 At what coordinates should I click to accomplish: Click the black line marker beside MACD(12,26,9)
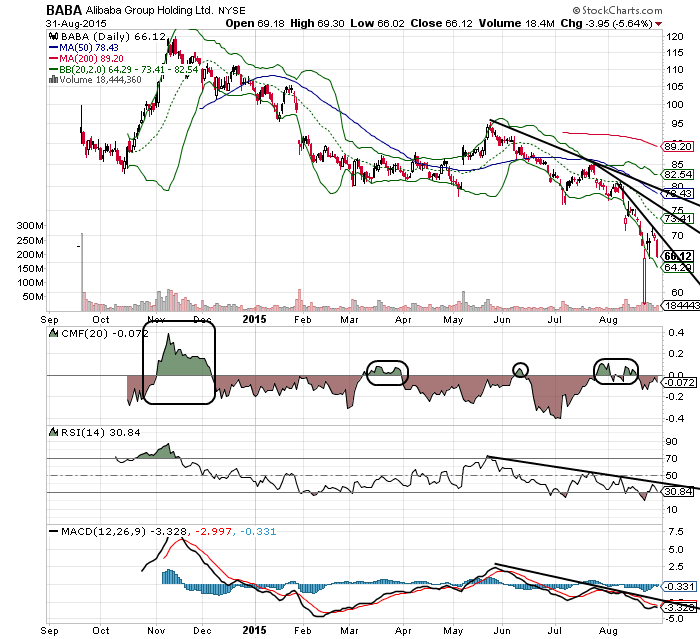coord(54,531)
